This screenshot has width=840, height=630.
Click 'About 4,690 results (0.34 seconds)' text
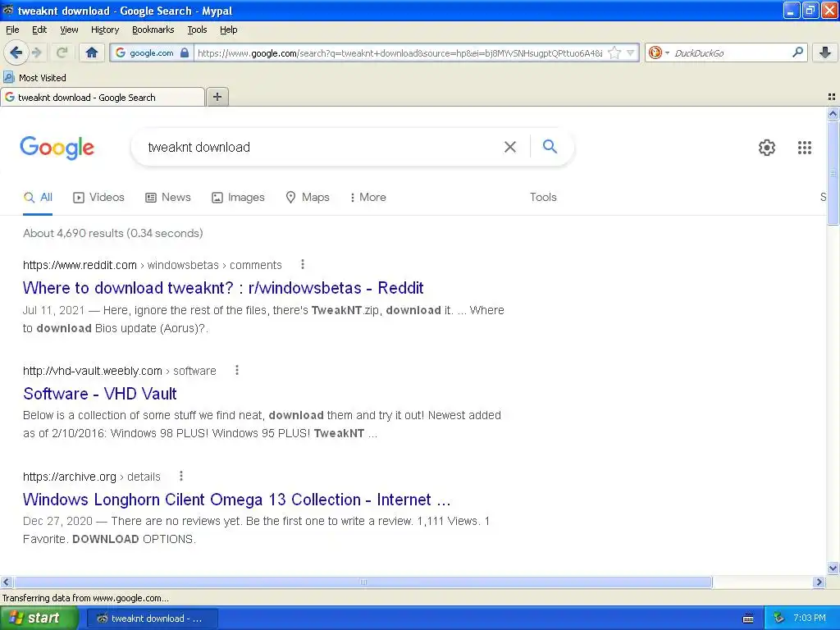[112, 233]
